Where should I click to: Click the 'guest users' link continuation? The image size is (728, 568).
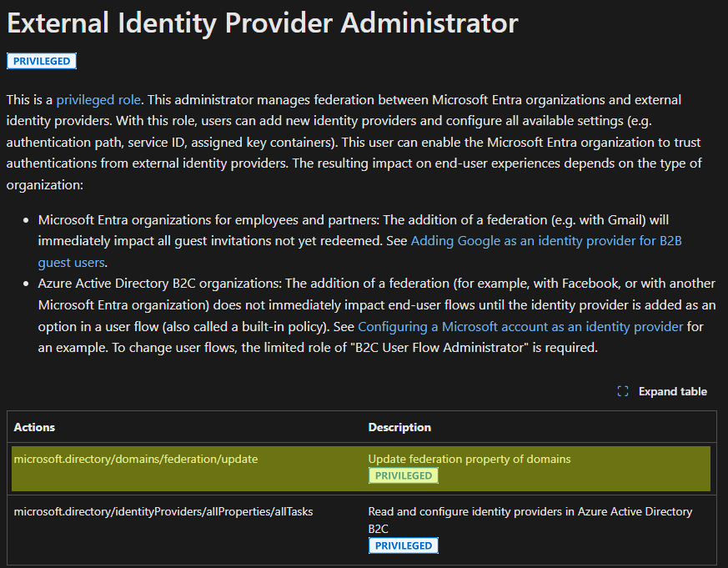72,263
